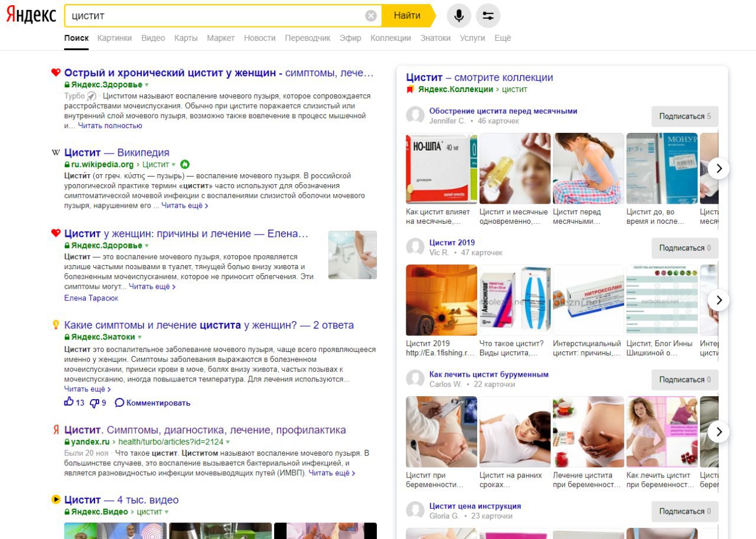Open the Коллекции tab
756x539 pixels.
pyautogui.click(x=390, y=38)
